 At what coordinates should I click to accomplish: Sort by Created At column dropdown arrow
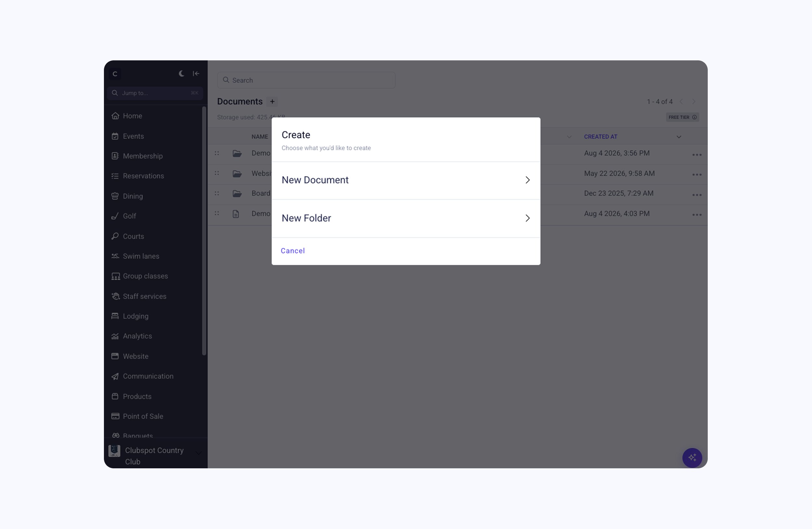pos(679,137)
